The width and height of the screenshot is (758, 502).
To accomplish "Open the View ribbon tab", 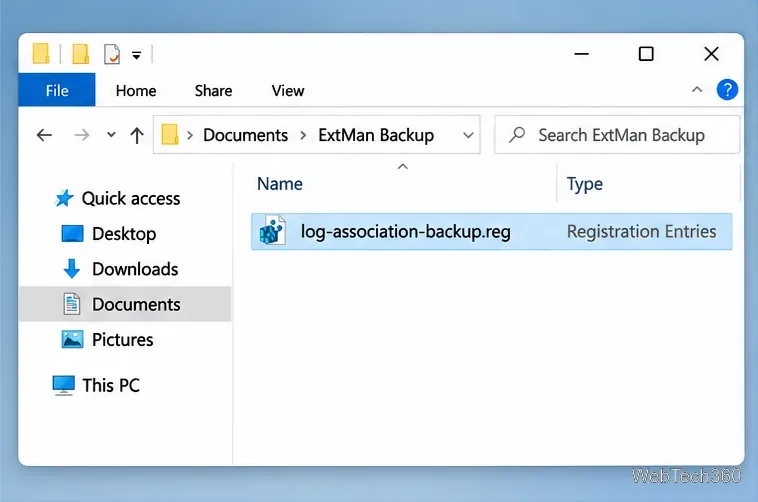I will coord(288,90).
